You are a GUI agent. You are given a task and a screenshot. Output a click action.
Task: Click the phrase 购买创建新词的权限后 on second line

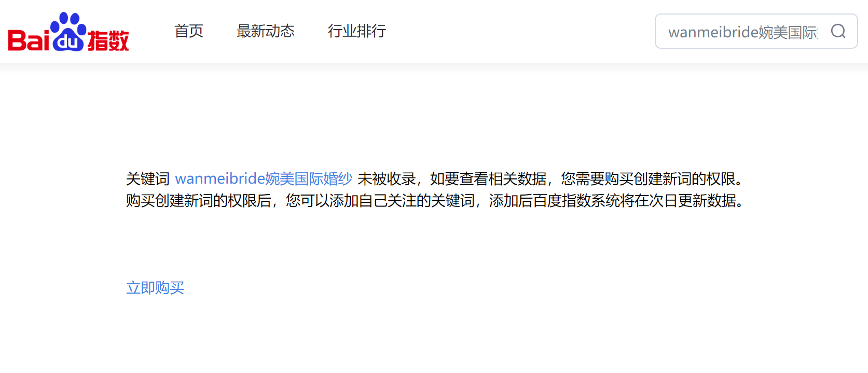pos(199,200)
